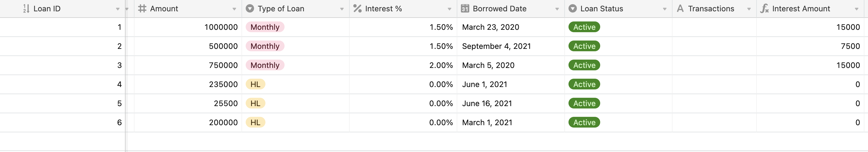Screen dimensions: 868x152
Task: Click the calendar icon beside Borrowed Date
Action: [465, 8]
